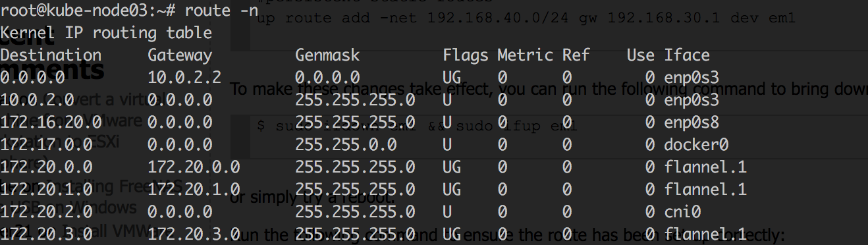This screenshot has height=245, width=868.
Task: Click the Flags column header
Action: pos(466,55)
